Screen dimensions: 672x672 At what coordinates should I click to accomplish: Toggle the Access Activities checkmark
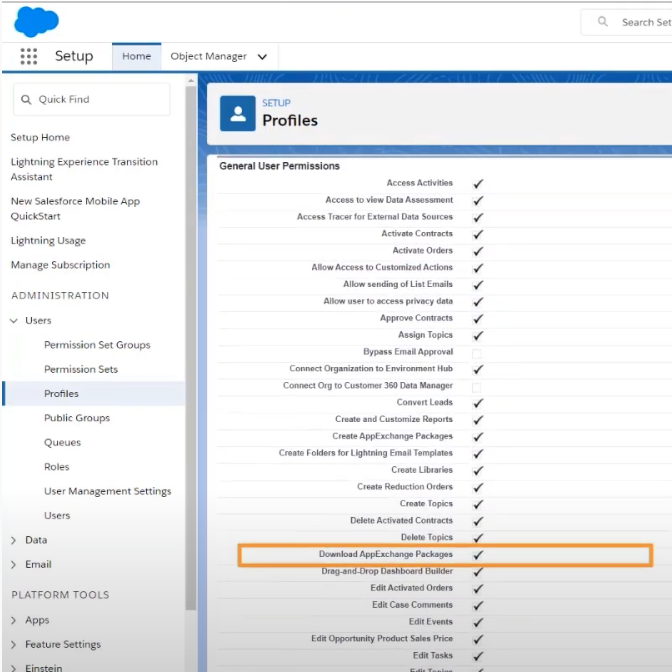(x=477, y=183)
